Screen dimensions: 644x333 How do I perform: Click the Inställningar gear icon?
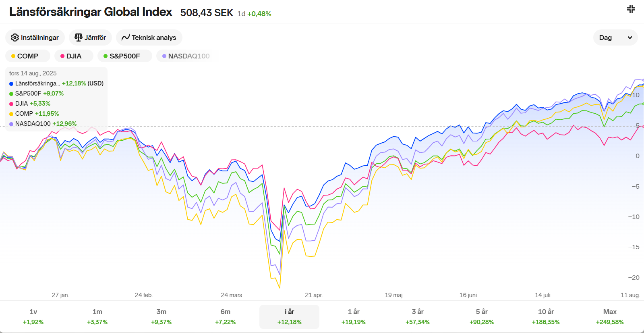[x=15, y=37]
